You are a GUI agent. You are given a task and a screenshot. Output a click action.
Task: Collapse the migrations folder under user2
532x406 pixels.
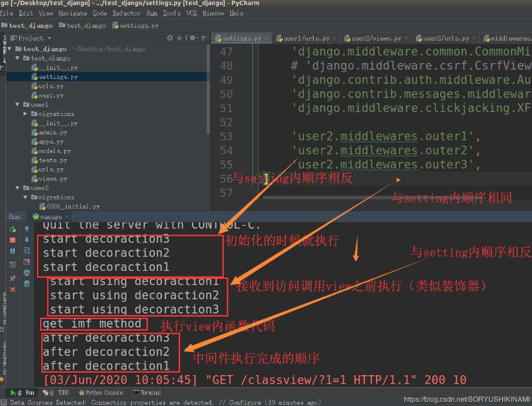click(x=25, y=197)
